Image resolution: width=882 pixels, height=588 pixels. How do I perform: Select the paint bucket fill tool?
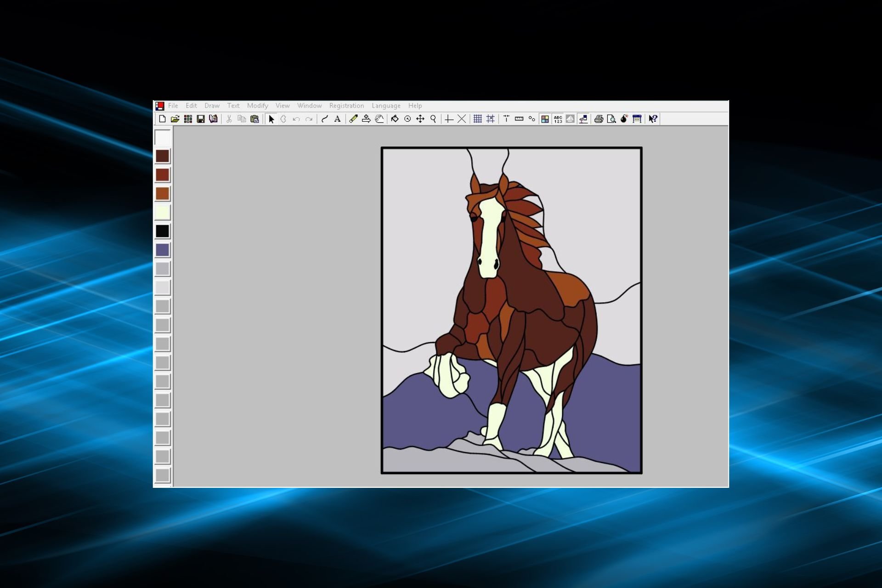(x=395, y=119)
